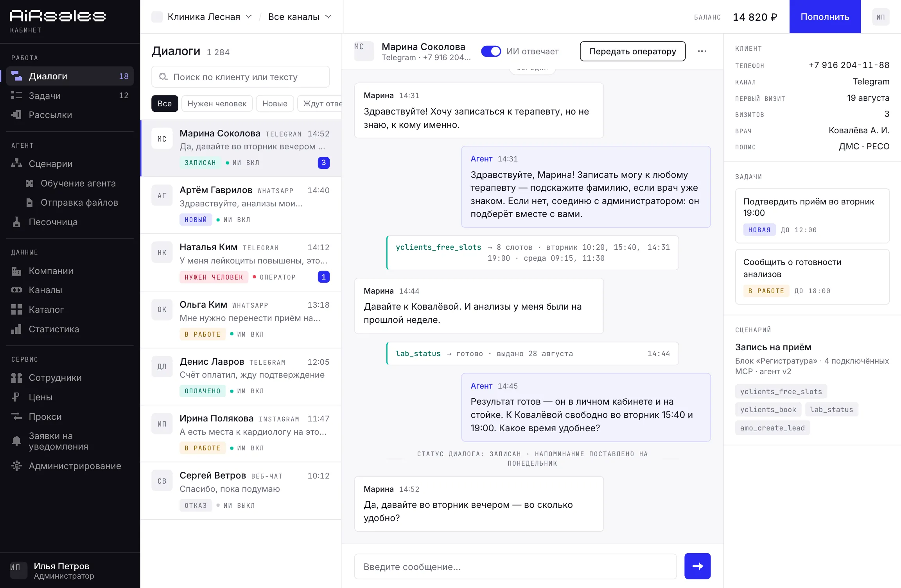
Task: Toggle the ИИ отвечает switch
Action: pos(491,51)
